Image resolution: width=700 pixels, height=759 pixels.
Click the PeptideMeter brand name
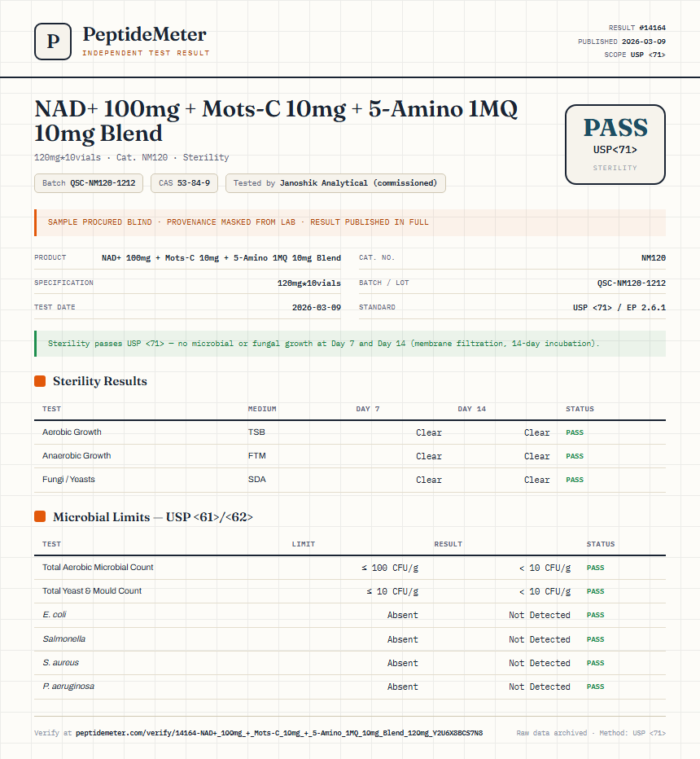pos(144,34)
